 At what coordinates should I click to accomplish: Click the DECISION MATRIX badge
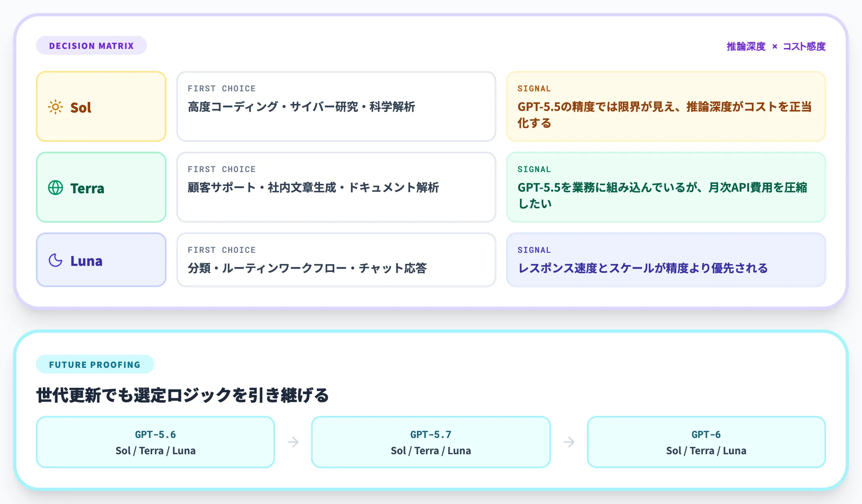click(91, 46)
